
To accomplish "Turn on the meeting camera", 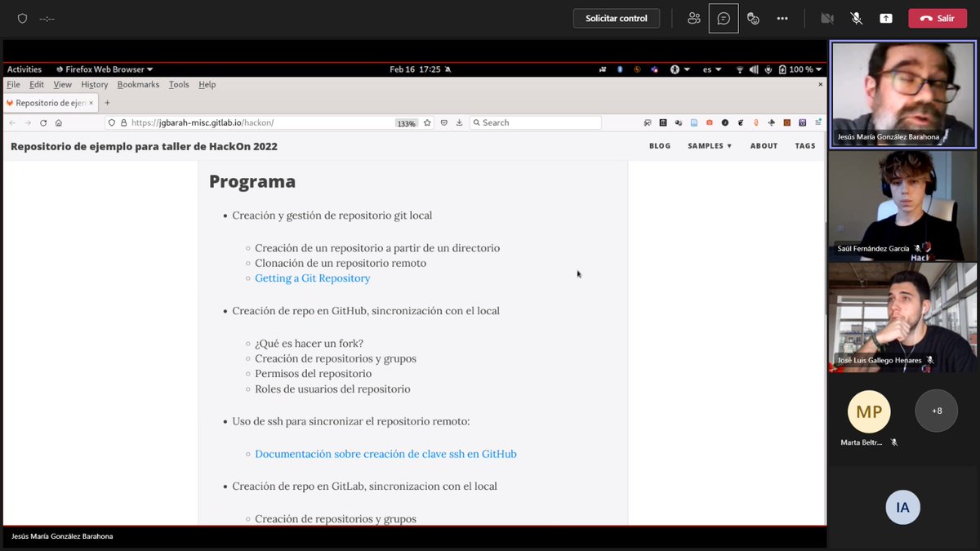I will pos(826,18).
